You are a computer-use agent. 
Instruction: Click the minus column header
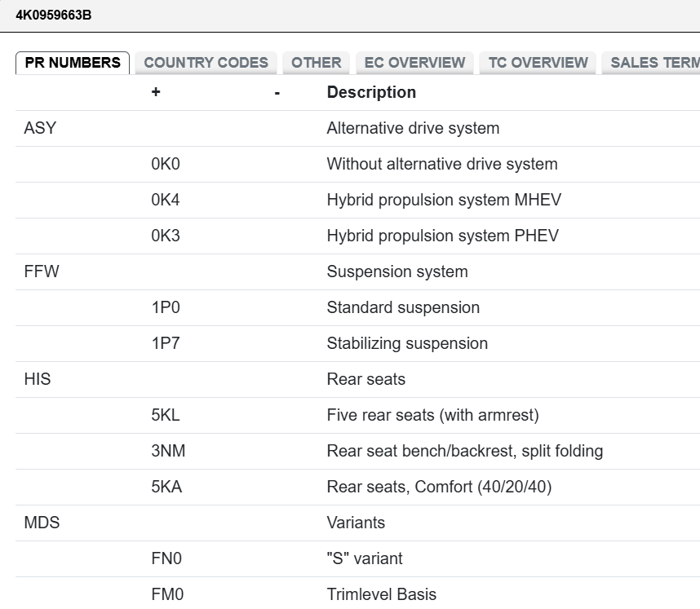[x=277, y=93]
